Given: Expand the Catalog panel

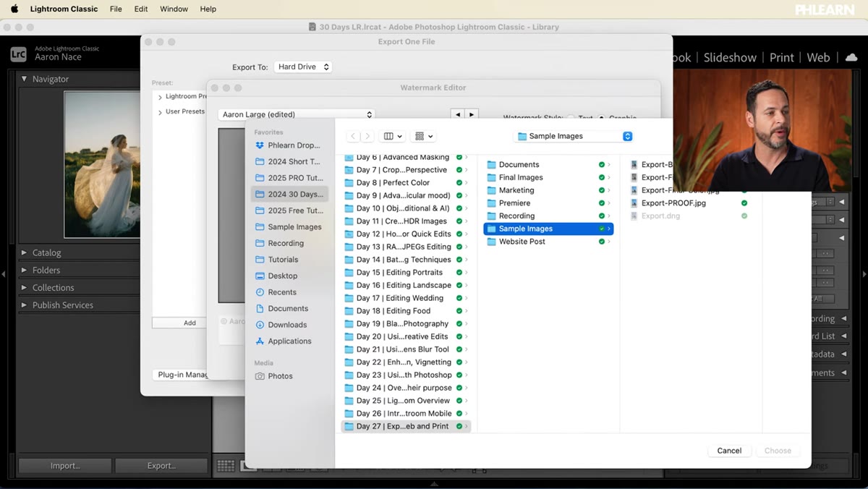Looking at the screenshot, I should pyautogui.click(x=24, y=252).
